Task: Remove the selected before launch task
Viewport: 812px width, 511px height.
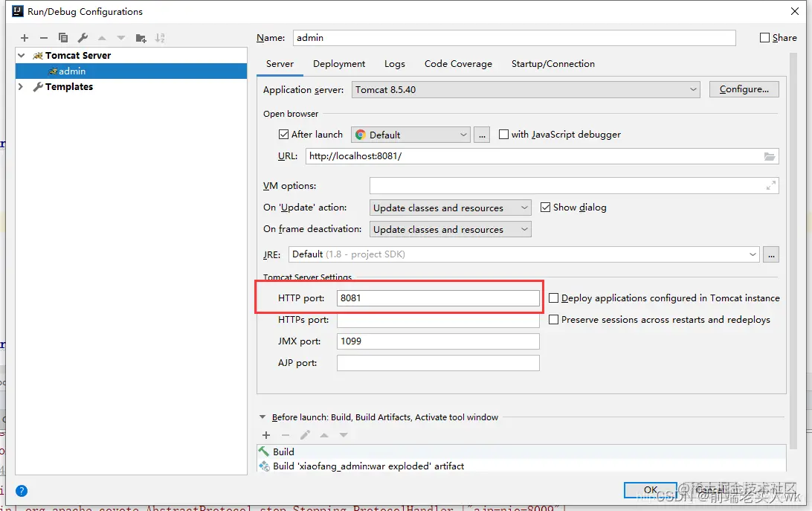Action: [286, 435]
